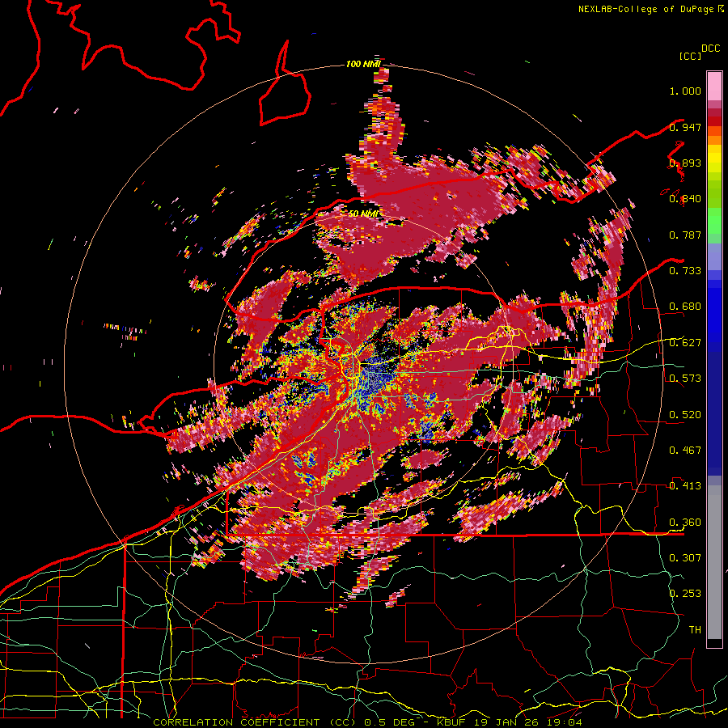Click the DCC product label
This screenshot has width=728, height=728.
pyautogui.click(x=711, y=49)
